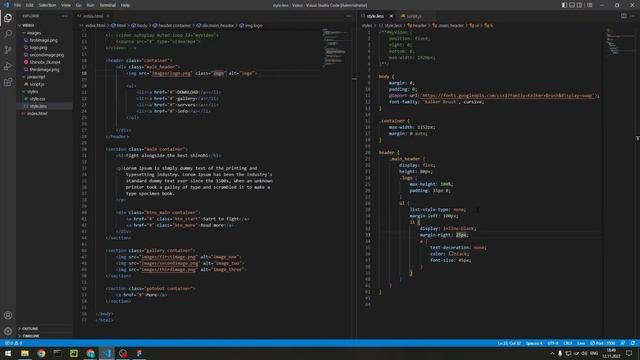Open the View menu
This screenshot has height=360, width=640.
(x=66, y=5)
